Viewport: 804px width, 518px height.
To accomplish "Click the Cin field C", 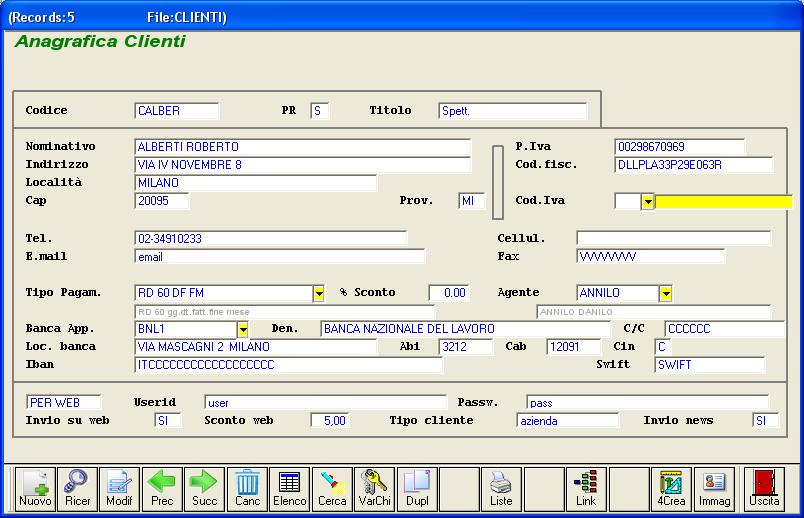I will [x=663, y=347].
